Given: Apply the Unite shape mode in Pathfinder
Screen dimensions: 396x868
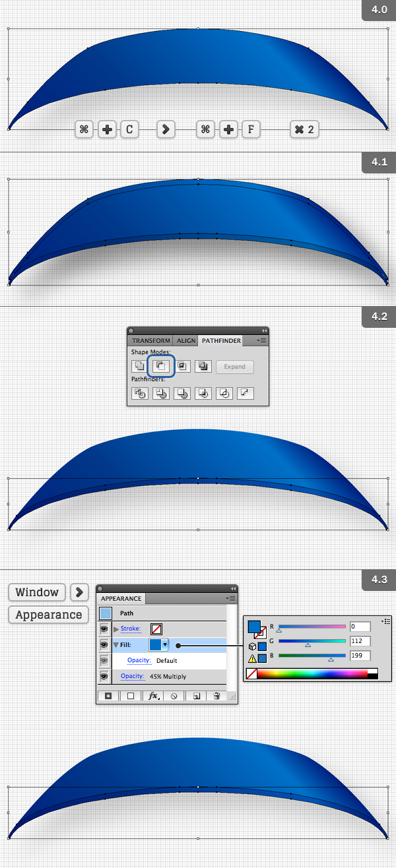Looking at the screenshot, I should [x=139, y=366].
